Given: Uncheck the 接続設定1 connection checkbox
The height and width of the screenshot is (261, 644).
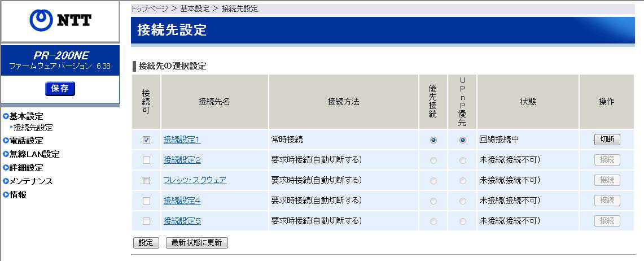Looking at the screenshot, I should [147, 140].
